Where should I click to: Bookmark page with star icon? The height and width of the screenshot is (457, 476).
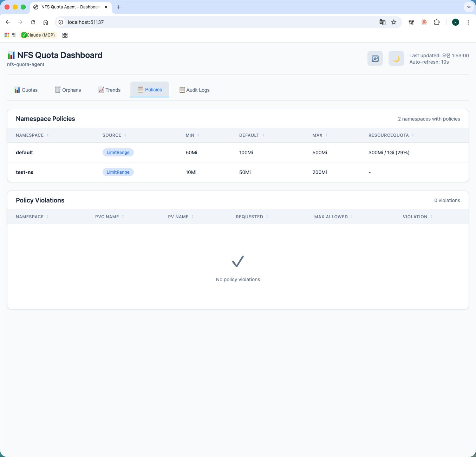coord(394,22)
